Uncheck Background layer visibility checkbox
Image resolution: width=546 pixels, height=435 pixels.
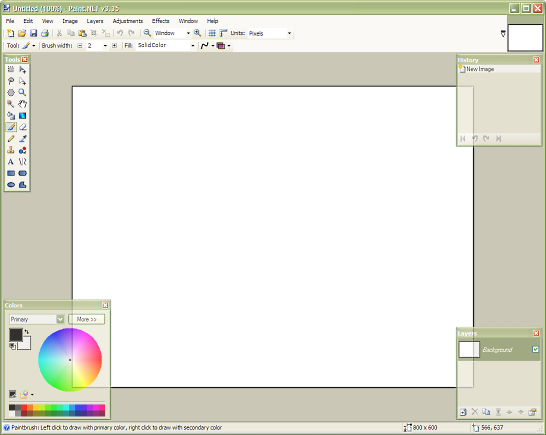[536, 349]
